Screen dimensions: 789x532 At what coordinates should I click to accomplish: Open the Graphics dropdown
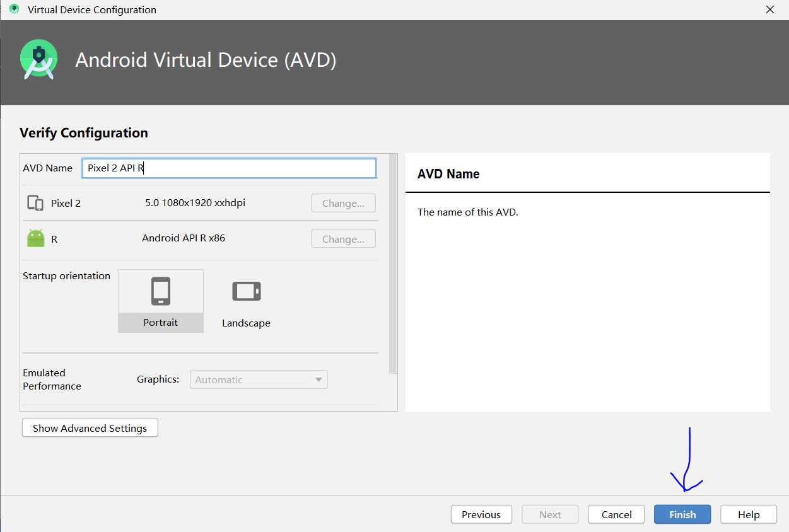click(x=259, y=379)
